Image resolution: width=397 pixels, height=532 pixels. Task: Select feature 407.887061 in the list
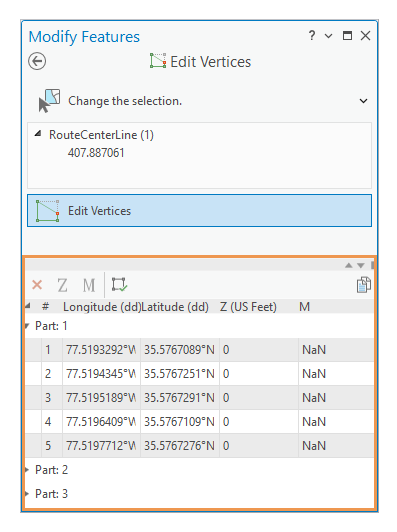tap(96, 153)
